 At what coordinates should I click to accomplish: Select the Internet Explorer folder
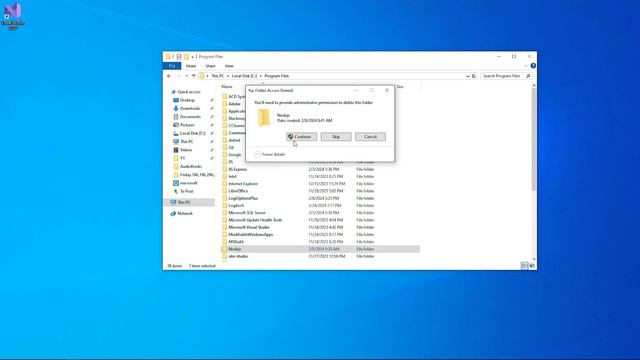pyautogui.click(x=243, y=184)
